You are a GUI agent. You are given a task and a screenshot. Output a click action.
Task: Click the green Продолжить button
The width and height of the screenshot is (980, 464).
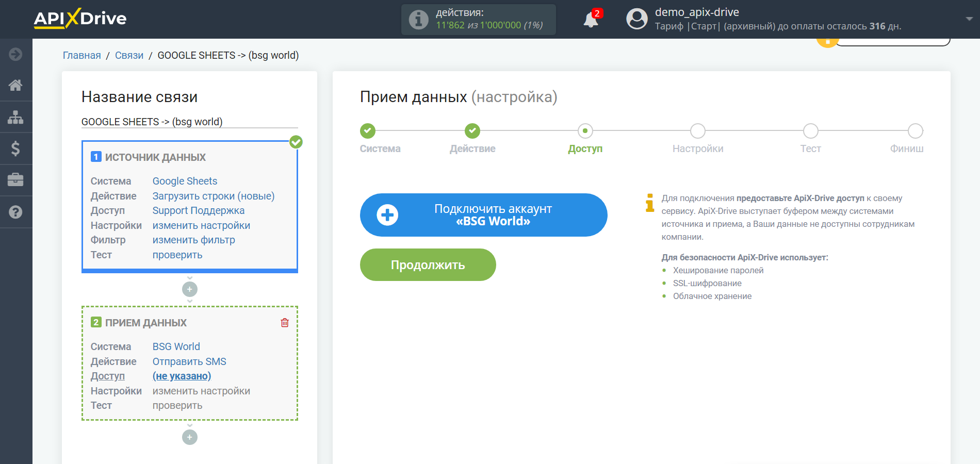point(428,265)
